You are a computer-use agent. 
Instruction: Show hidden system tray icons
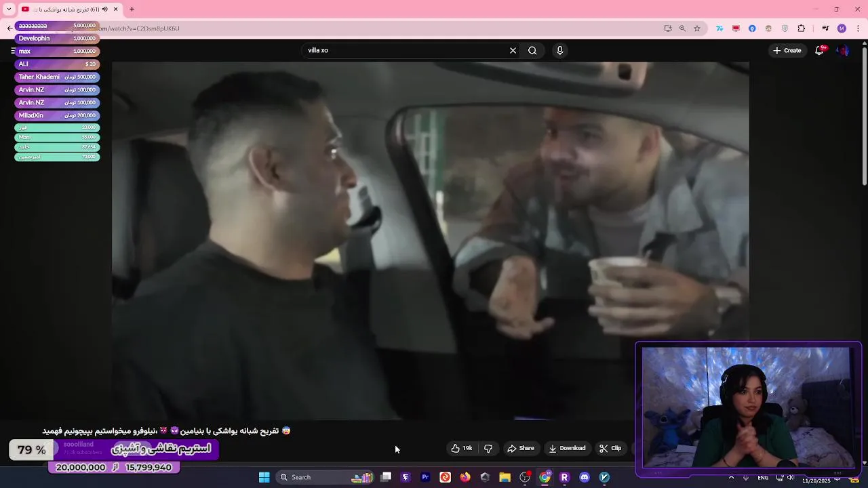731,477
